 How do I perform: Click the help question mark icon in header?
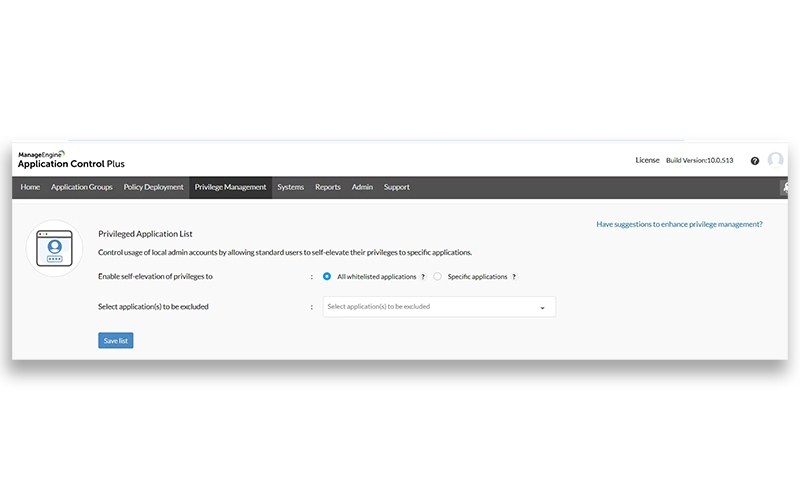pos(755,161)
